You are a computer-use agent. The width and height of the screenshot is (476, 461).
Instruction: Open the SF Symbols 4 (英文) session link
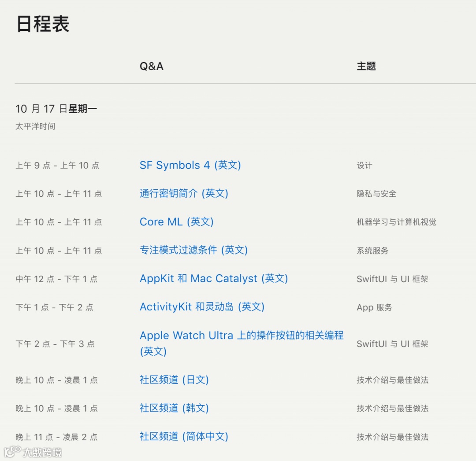190,165
